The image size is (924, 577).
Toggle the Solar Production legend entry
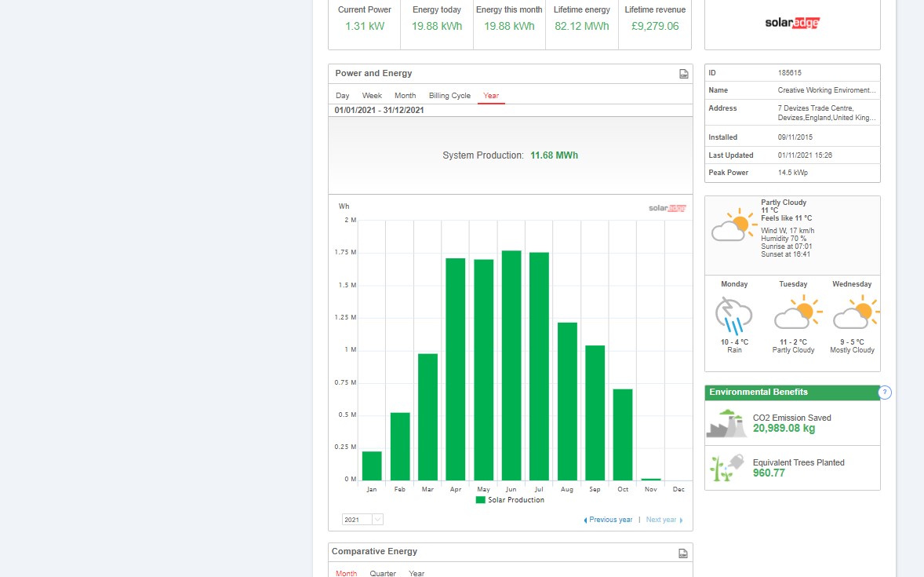coord(510,500)
